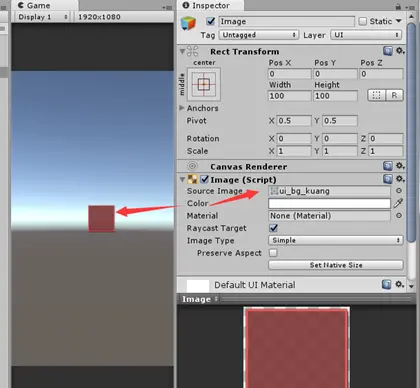
Task: Enable the Preserve Aspect checkbox
Action: click(273, 253)
